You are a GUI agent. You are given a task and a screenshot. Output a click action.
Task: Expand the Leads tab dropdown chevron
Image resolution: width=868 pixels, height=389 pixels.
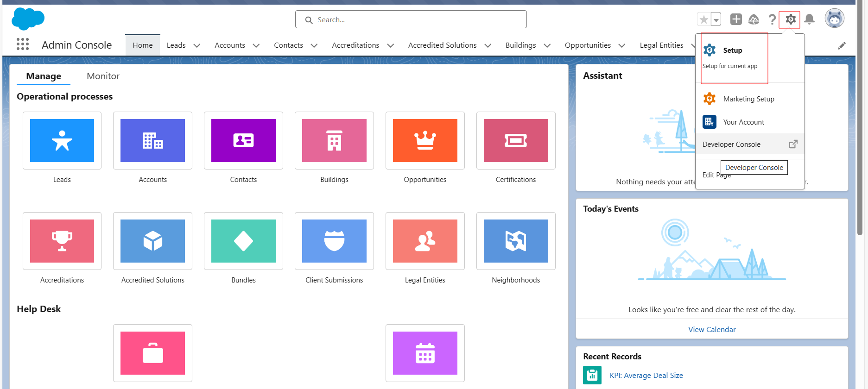(x=197, y=45)
